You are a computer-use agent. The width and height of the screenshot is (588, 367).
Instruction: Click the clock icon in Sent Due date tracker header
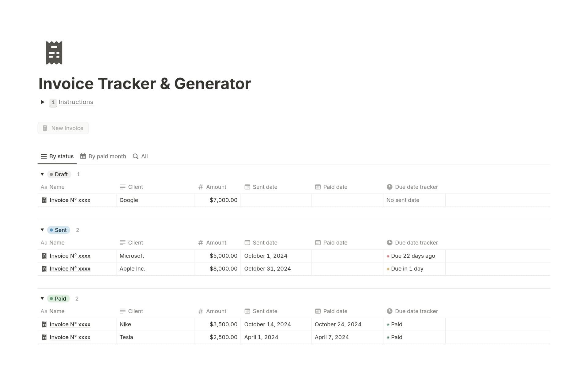tap(389, 243)
